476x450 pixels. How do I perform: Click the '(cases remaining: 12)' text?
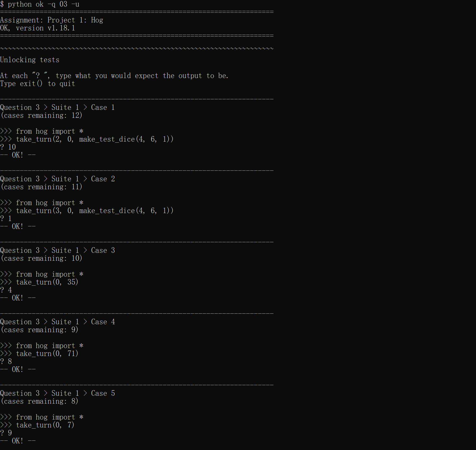[42, 115]
